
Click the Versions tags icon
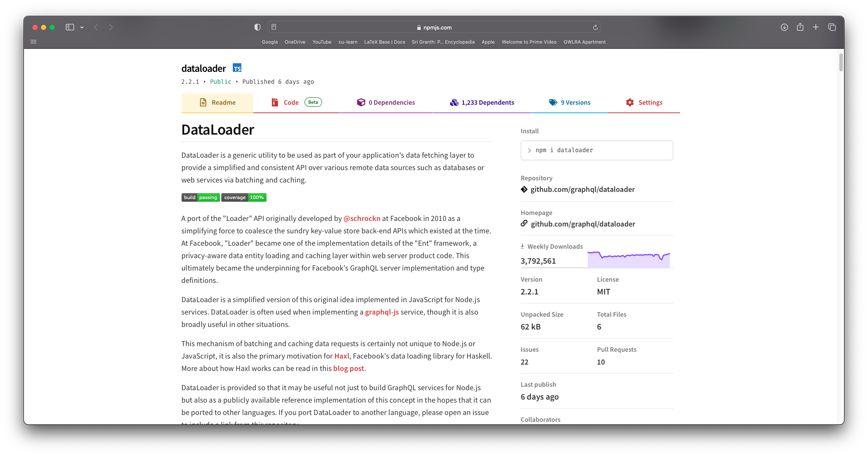tap(553, 103)
